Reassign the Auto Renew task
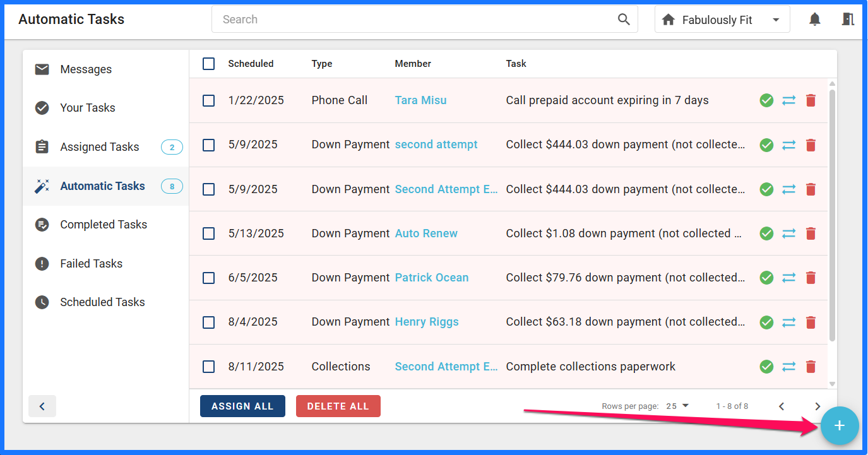Image resolution: width=868 pixels, height=455 pixels. tap(789, 233)
